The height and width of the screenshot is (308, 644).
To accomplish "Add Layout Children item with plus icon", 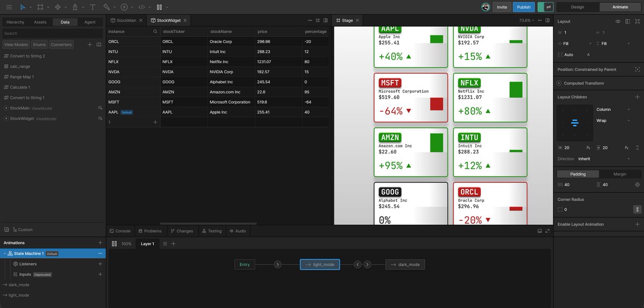I will click(637, 97).
